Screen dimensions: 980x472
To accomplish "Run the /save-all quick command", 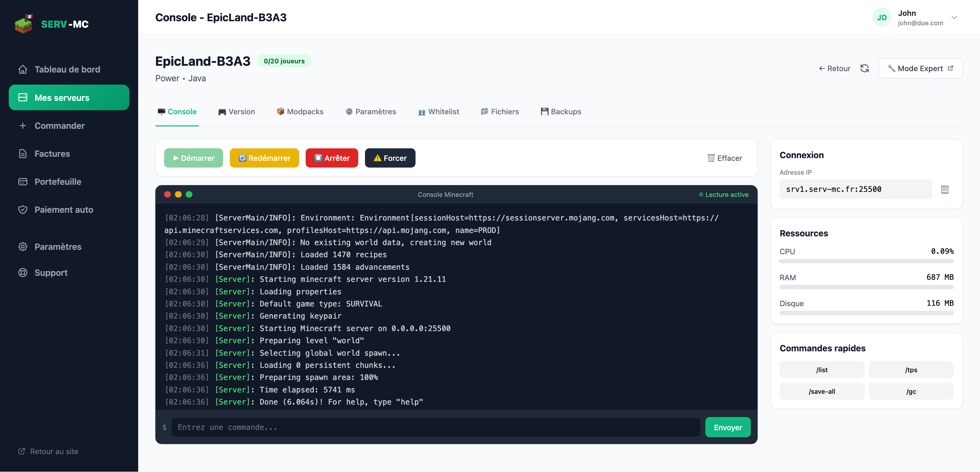I will pos(822,391).
